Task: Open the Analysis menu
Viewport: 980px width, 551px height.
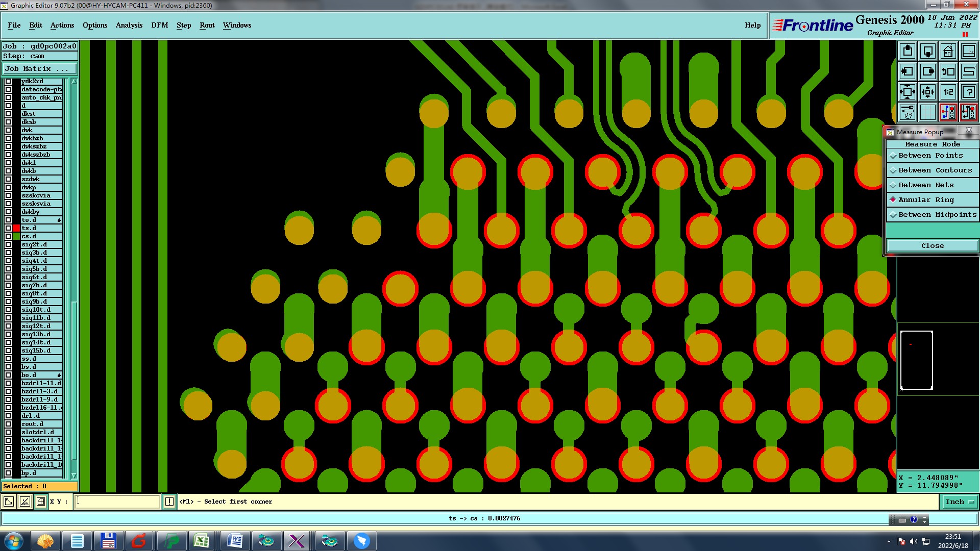Action: (x=129, y=25)
